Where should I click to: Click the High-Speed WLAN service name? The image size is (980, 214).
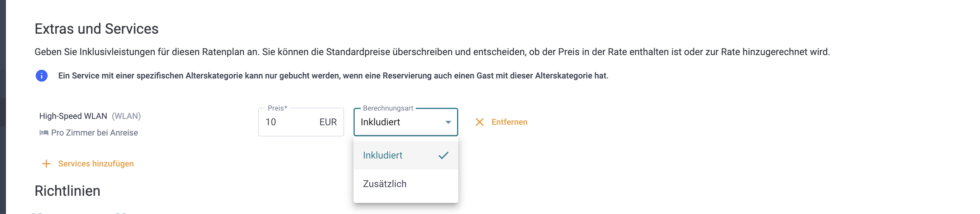point(73,116)
